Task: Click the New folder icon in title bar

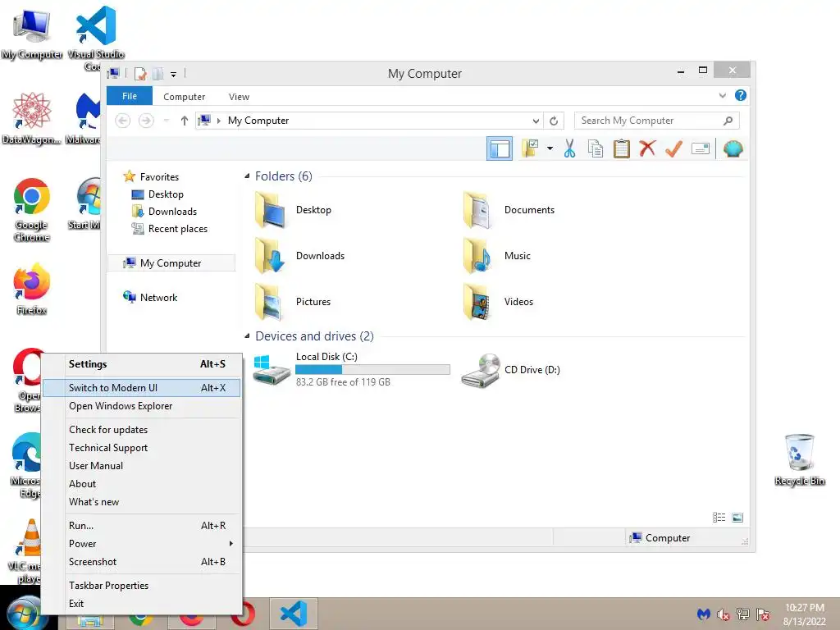Action: (x=157, y=73)
